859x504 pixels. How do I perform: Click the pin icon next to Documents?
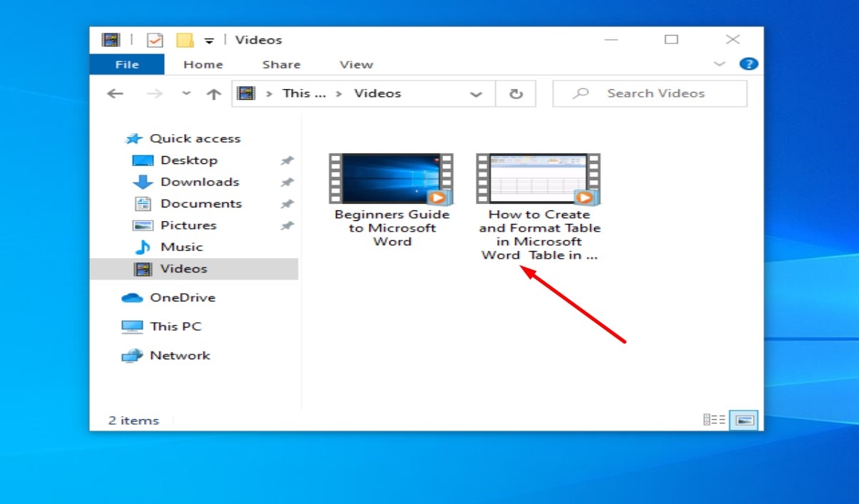pos(287,204)
